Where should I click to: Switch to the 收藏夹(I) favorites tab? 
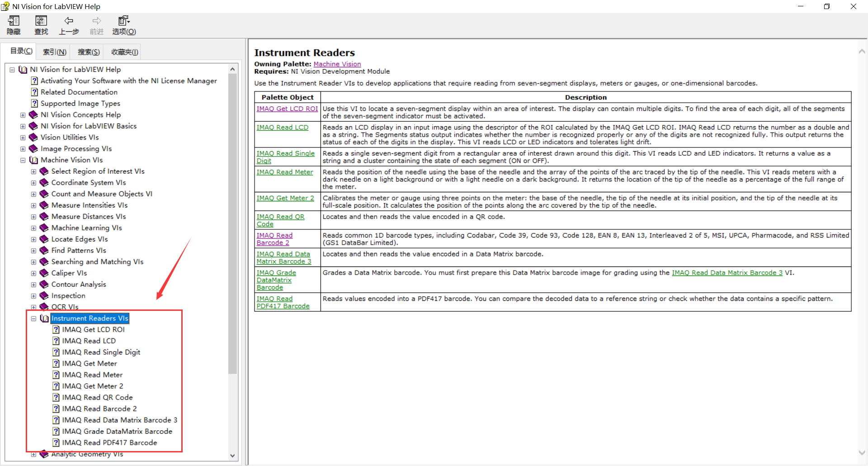124,52
